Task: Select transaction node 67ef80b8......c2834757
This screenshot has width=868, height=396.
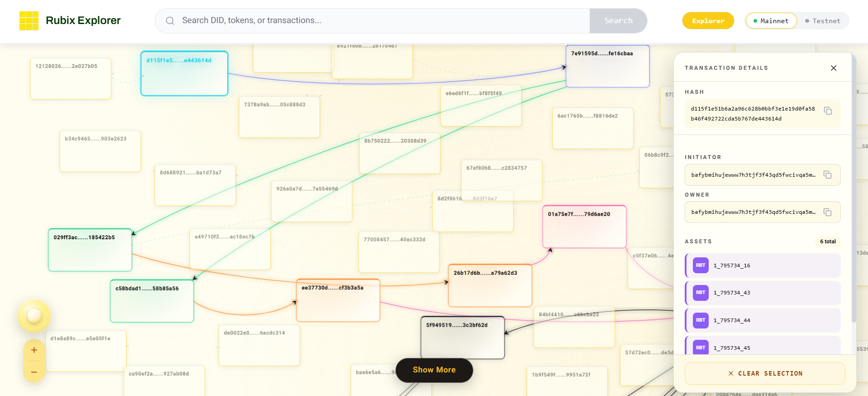Action: point(501,180)
